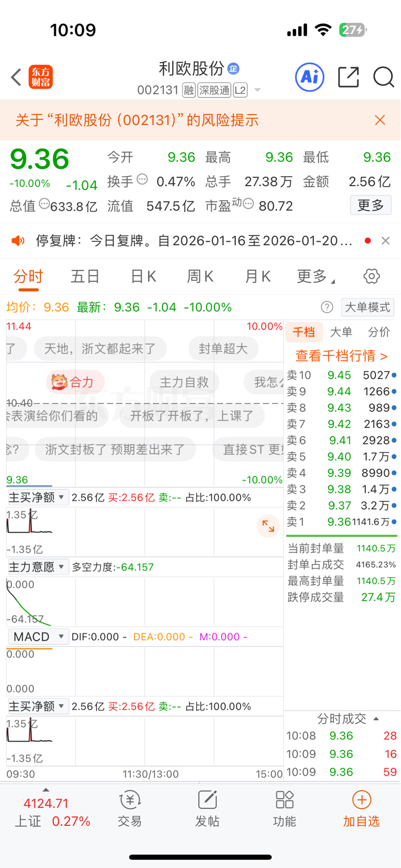Tap the 卖10 row at 9.45
This screenshot has height=868, width=401.
pos(342,375)
